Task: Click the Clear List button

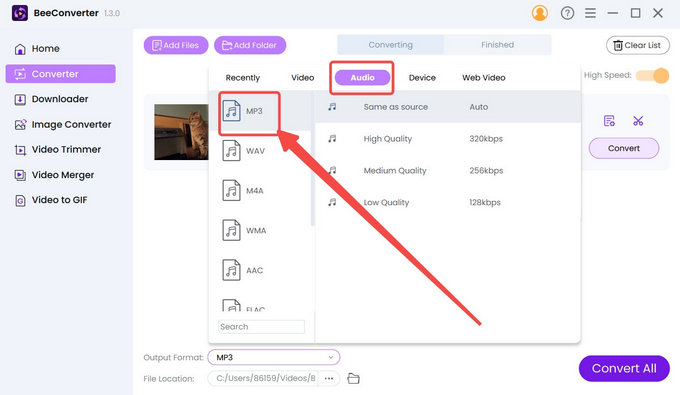Action: tap(638, 45)
